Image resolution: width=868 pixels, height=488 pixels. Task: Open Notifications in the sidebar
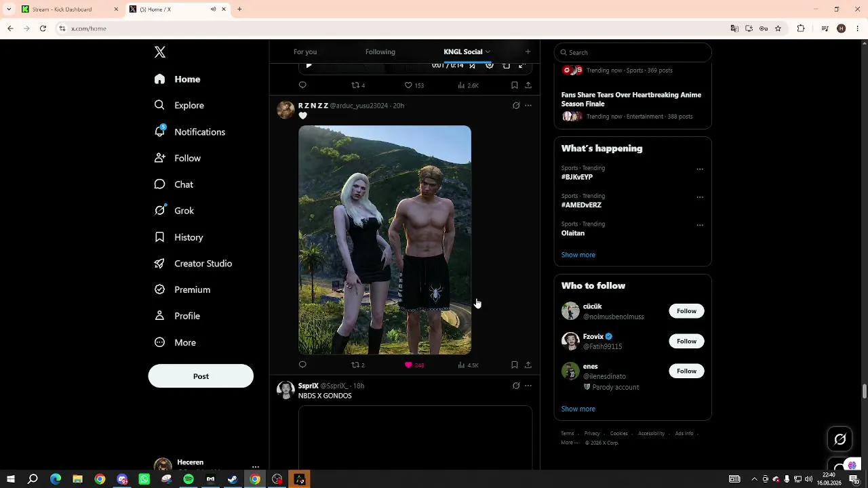click(189, 131)
